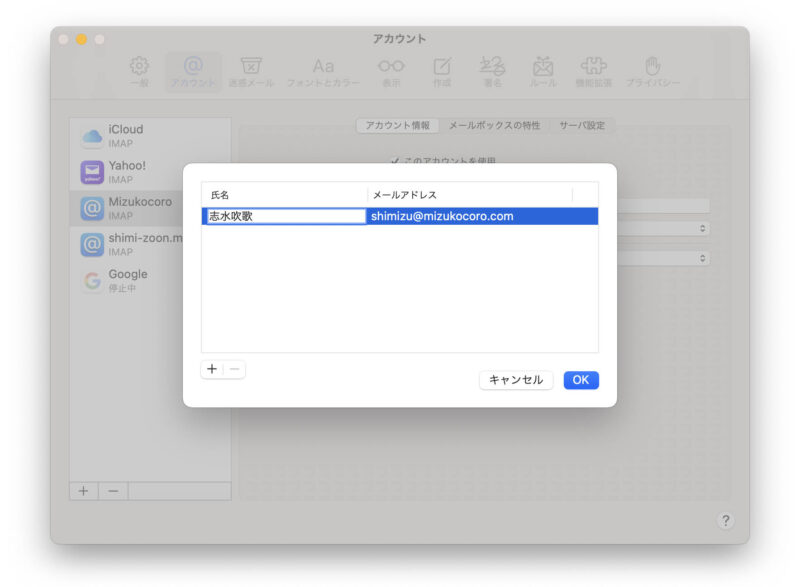Open フォントとカラー (Fonts & Colors) settings

(x=323, y=72)
